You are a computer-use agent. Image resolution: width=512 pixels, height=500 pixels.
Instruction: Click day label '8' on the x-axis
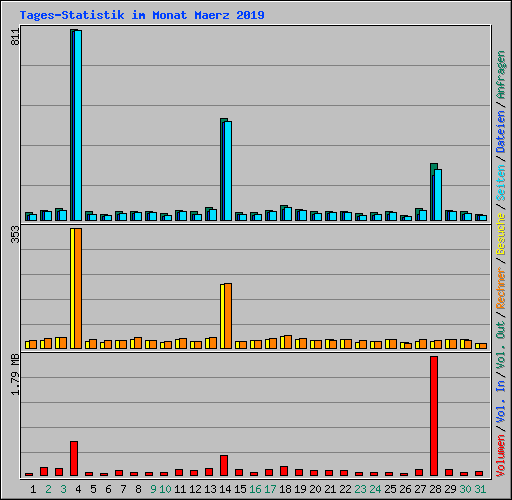click(x=138, y=489)
